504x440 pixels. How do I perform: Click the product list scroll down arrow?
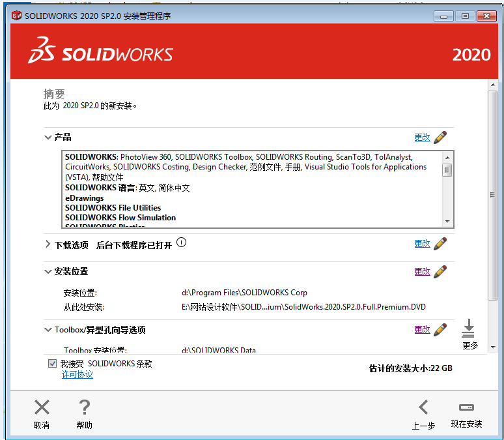[x=447, y=221]
